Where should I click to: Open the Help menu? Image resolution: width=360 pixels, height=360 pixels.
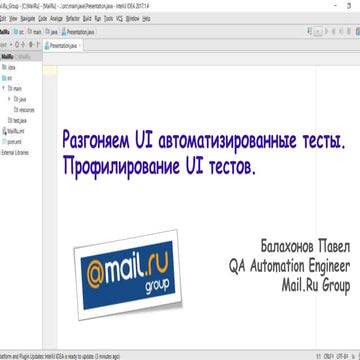[x=146, y=19]
